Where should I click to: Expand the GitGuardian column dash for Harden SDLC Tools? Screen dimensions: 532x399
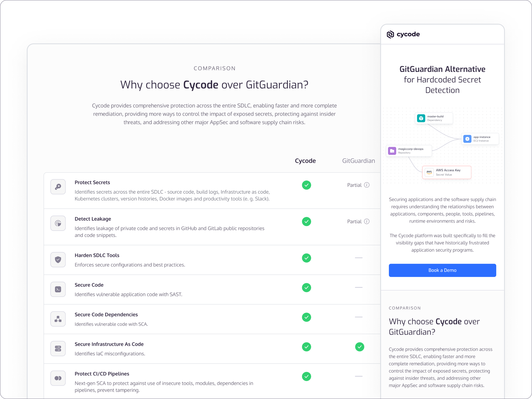[359, 258]
